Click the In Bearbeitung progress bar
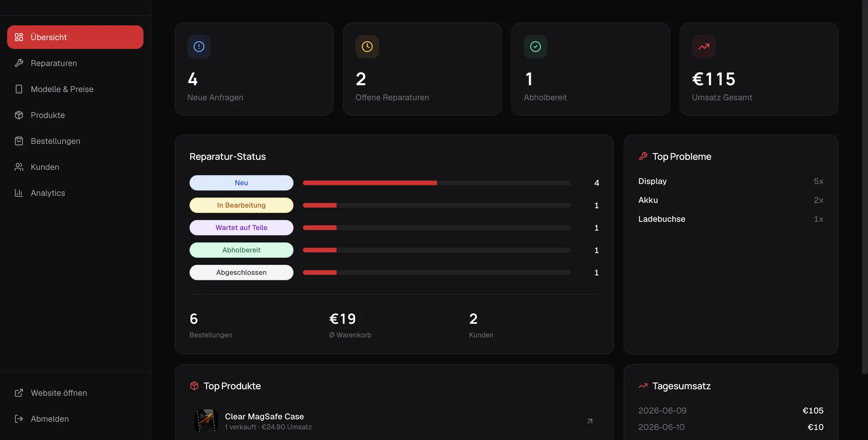The height and width of the screenshot is (440, 868). [437, 205]
